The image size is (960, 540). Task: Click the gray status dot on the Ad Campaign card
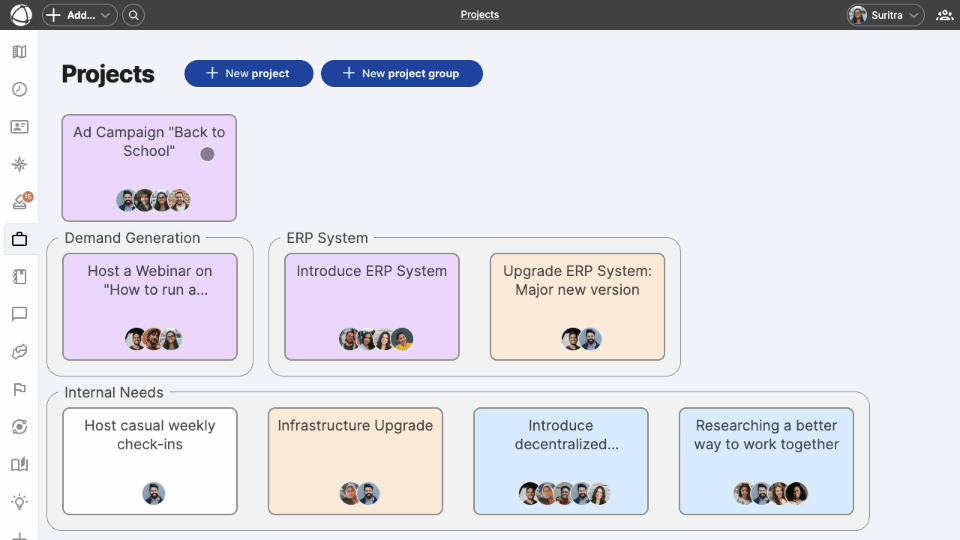click(208, 154)
